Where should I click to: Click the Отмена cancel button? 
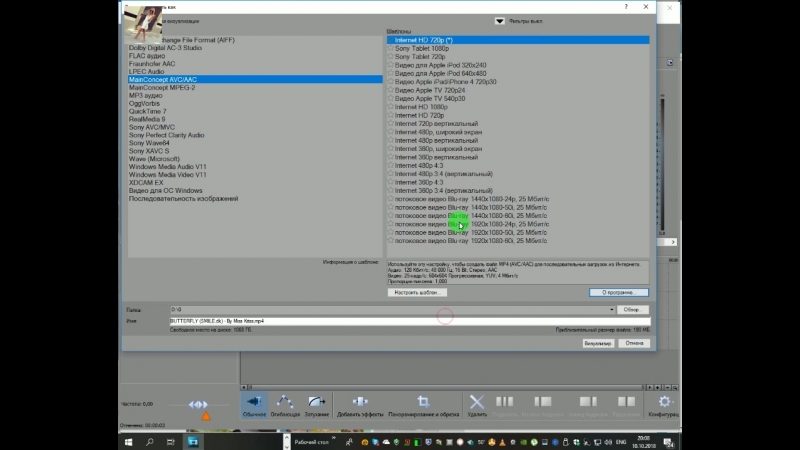pos(632,342)
